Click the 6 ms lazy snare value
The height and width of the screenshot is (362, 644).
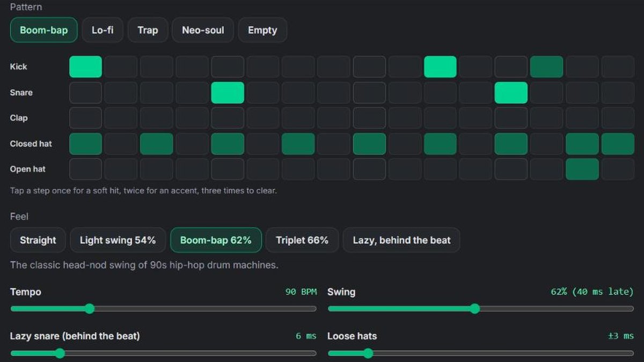point(306,336)
